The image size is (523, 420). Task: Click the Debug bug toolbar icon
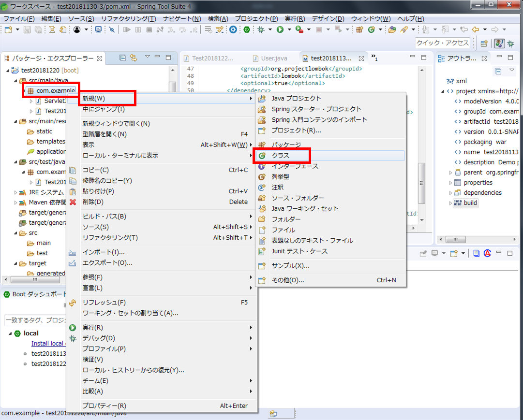pyautogui.click(x=261, y=30)
